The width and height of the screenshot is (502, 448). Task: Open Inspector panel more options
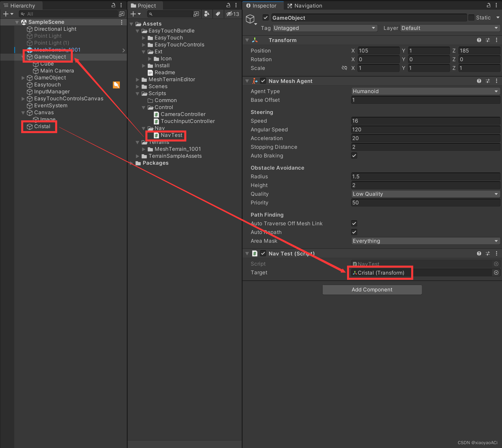[x=497, y=5]
